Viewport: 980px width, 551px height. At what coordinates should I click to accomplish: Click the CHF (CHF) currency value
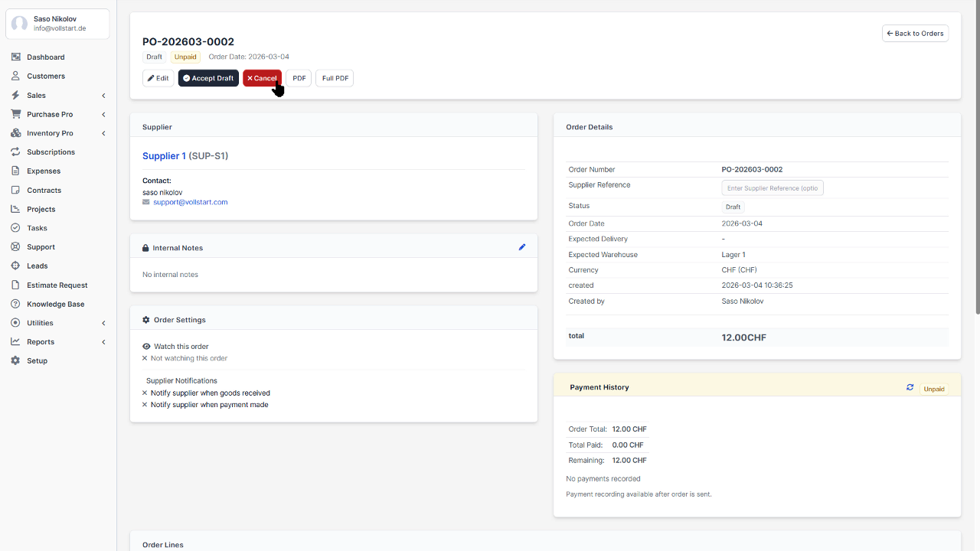740,270
